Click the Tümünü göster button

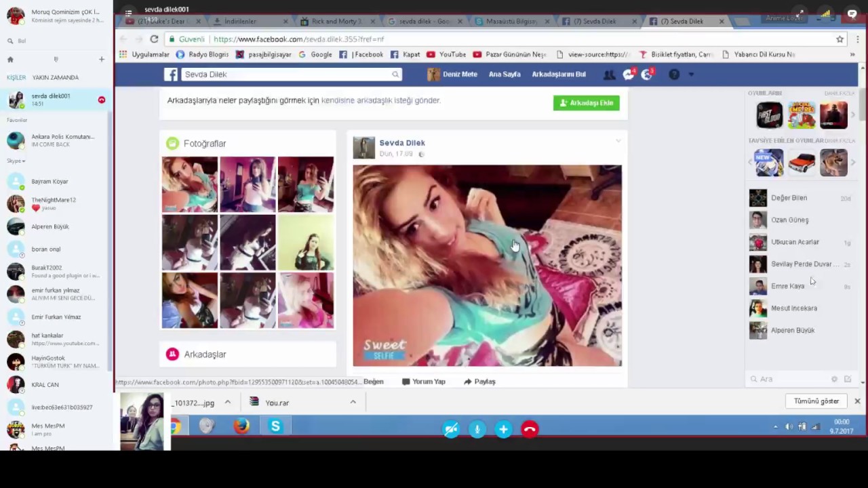pos(816,401)
